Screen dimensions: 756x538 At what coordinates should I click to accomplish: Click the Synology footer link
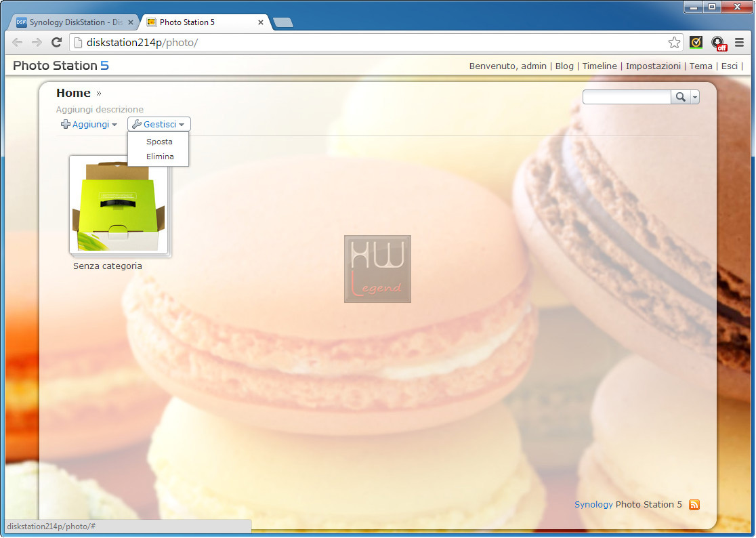click(593, 505)
